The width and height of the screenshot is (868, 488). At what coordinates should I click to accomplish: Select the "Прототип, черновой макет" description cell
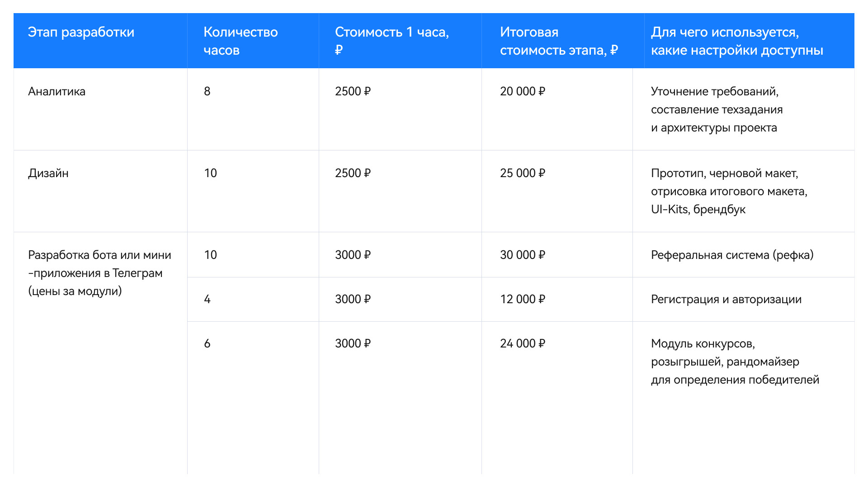pos(729,191)
